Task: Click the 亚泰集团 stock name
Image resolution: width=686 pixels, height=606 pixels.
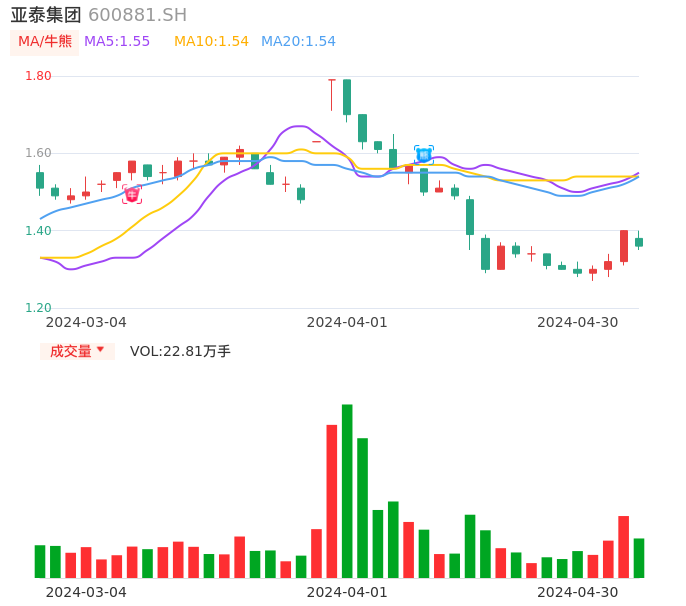Action: tap(47, 15)
